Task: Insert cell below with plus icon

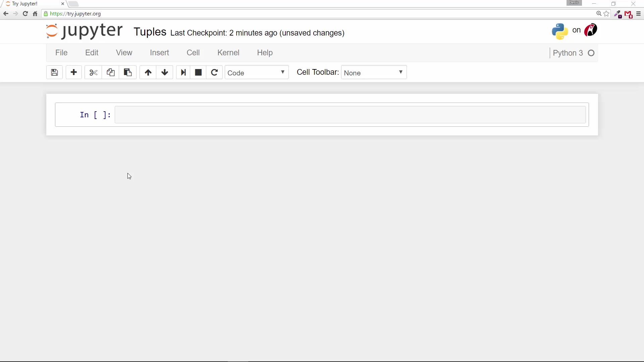Action: pos(74,72)
